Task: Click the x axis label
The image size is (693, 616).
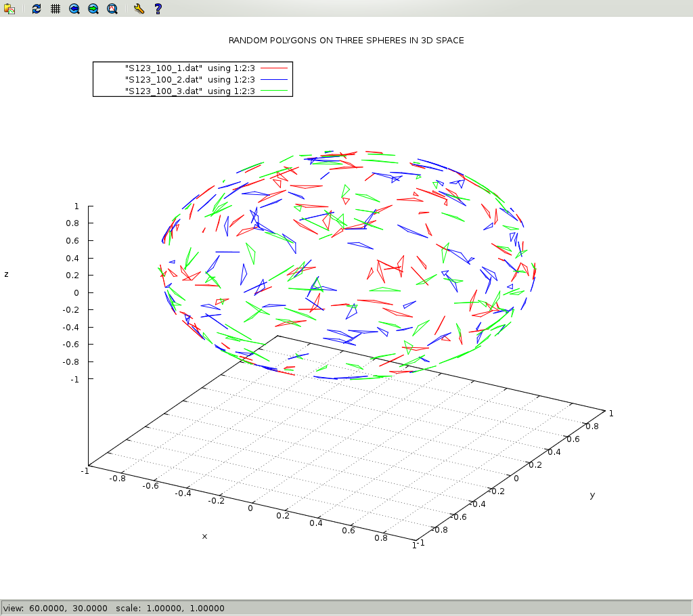Action: coord(204,536)
